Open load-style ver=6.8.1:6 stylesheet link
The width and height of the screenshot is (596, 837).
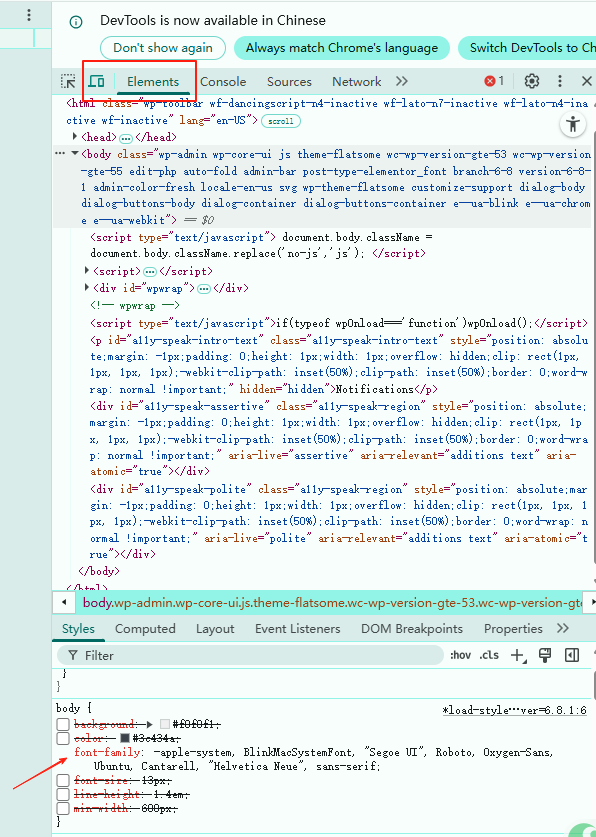(515, 710)
